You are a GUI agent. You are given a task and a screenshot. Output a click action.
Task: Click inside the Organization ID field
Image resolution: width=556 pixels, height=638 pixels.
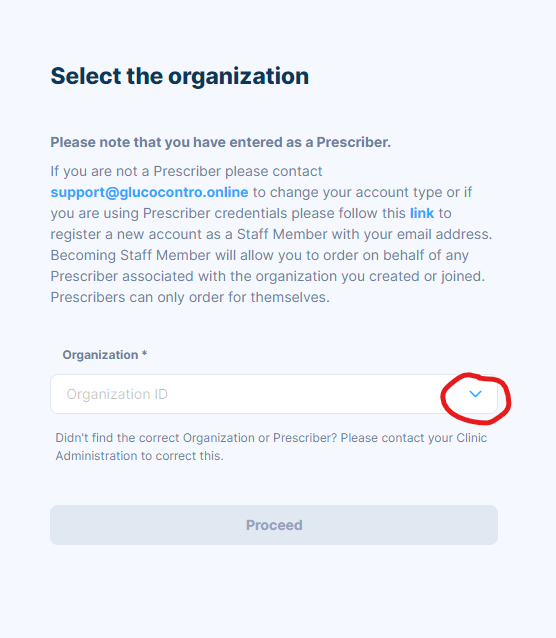click(x=274, y=394)
